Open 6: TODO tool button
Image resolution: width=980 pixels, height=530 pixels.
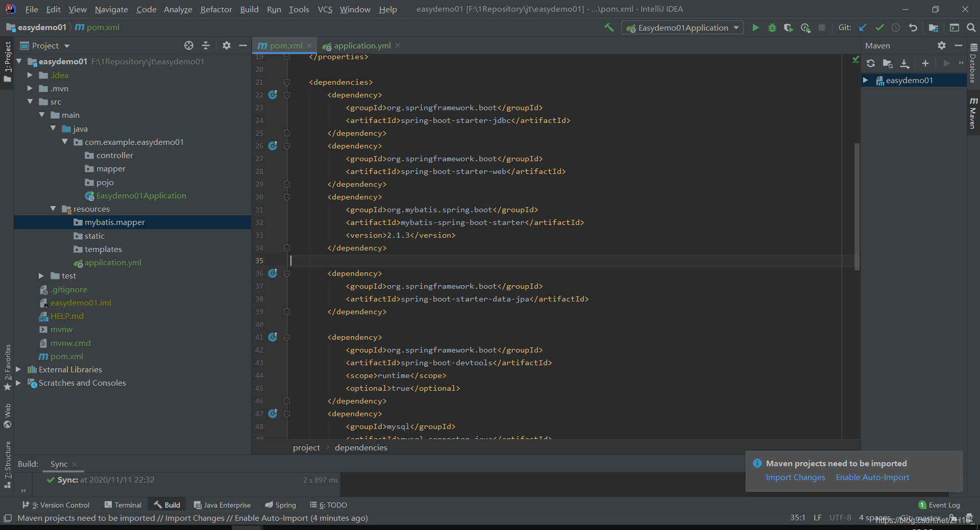coord(328,505)
